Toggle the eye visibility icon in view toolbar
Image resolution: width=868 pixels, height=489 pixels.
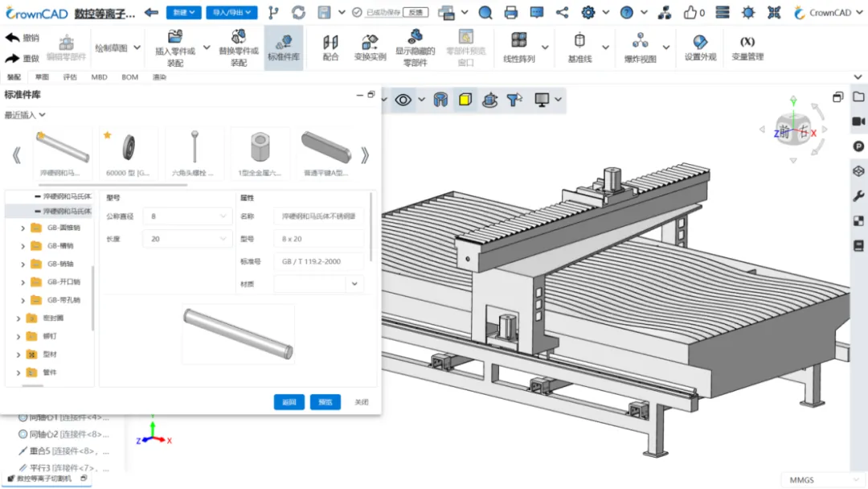click(x=403, y=101)
